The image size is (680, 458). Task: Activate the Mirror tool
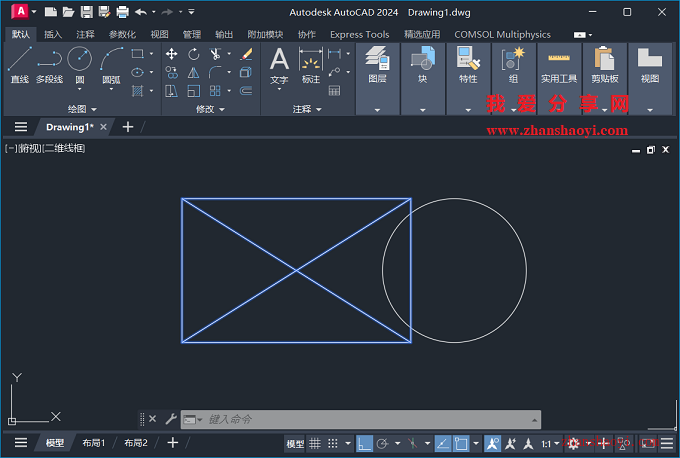(193, 72)
